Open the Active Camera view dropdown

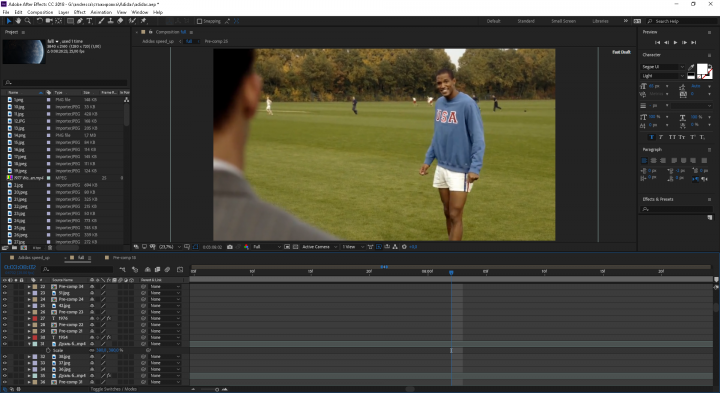319,247
